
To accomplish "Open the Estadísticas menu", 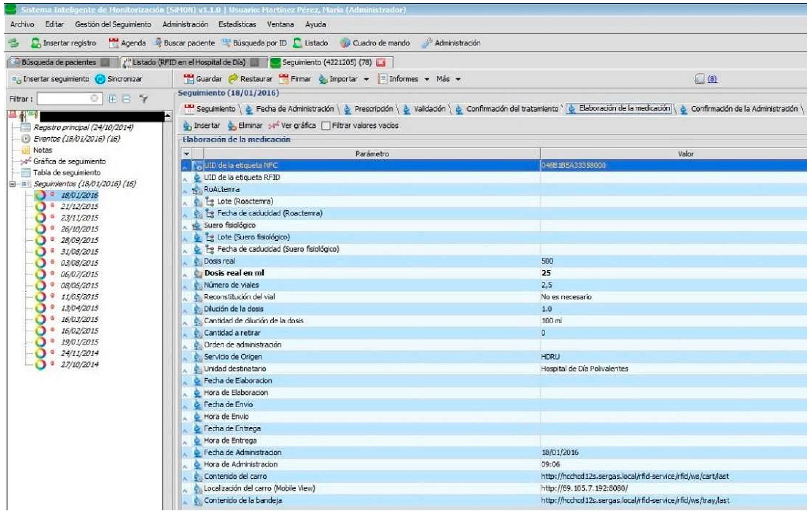I will (237, 25).
